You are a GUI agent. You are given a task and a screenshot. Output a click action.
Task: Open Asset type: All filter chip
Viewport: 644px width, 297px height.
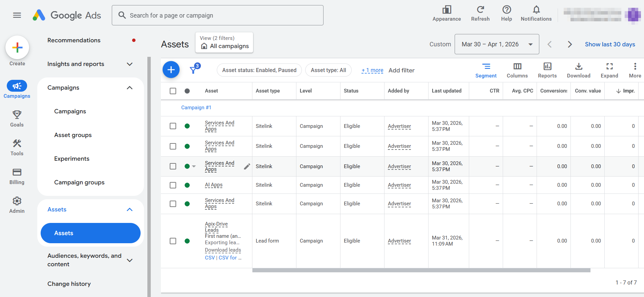click(x=328, y=70)
